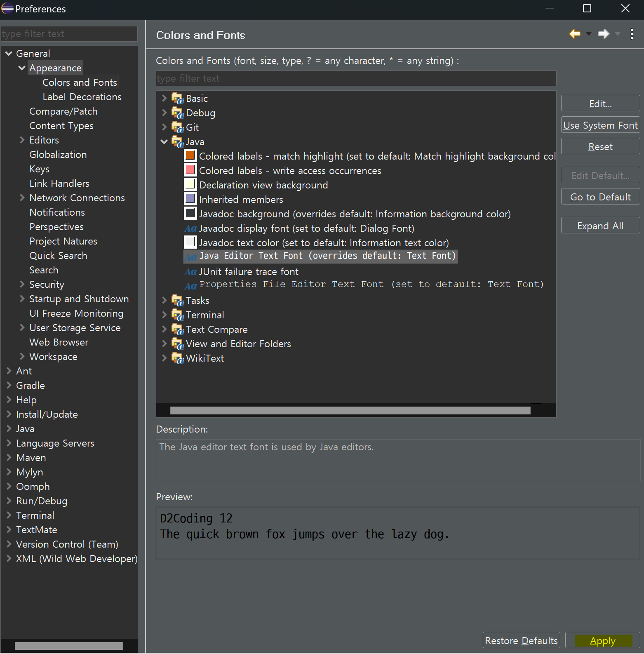Select the Javadoc background dark swatch
This screenshot has height=654, width=644.
190,213
